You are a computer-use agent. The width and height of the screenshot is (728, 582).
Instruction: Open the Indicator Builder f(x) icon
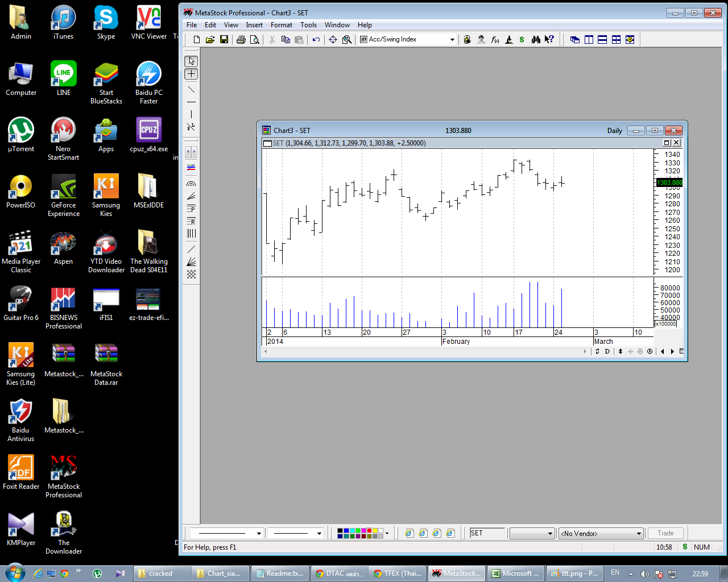495,40
